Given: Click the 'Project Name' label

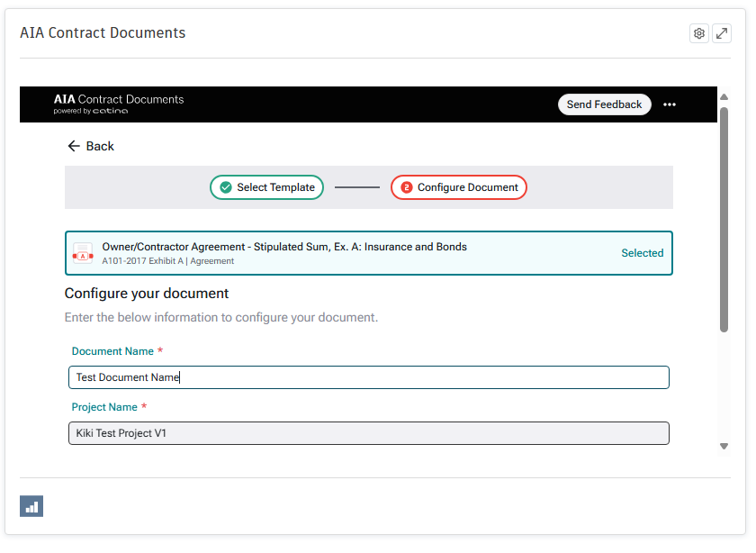Looking at the screenshot, I should 104,407.
